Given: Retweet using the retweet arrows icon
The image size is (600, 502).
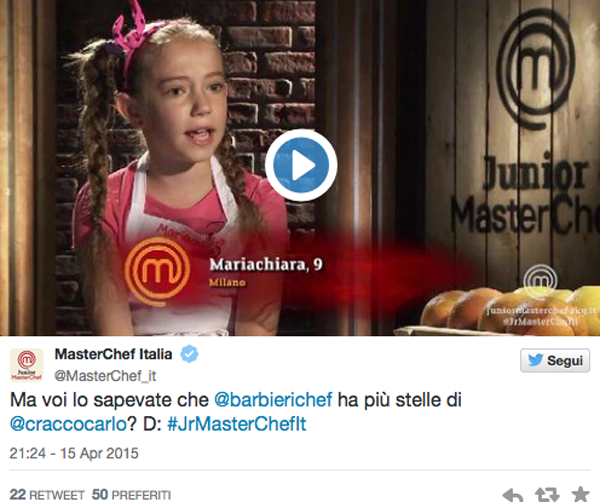Looking at the screenshot, I should coord(546,495).
